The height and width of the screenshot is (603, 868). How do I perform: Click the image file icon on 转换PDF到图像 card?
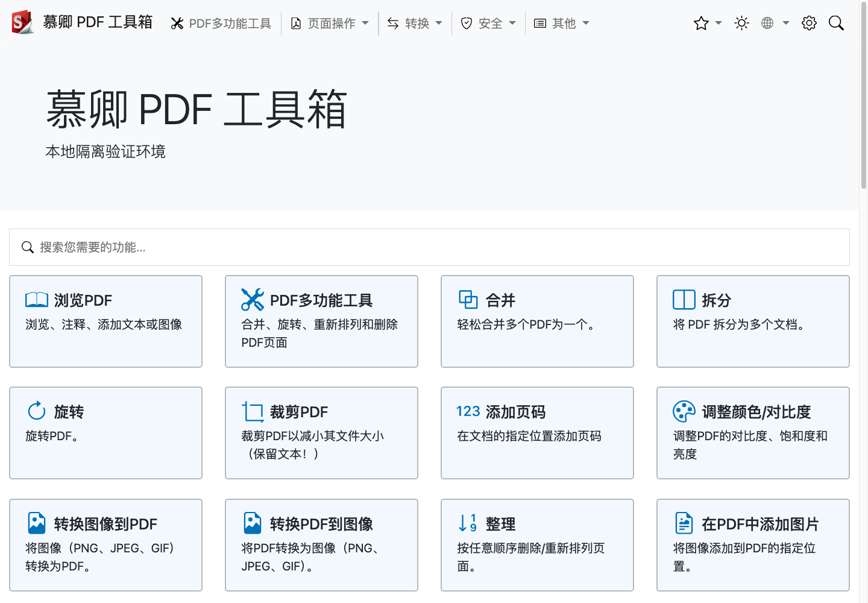point(253,523)
